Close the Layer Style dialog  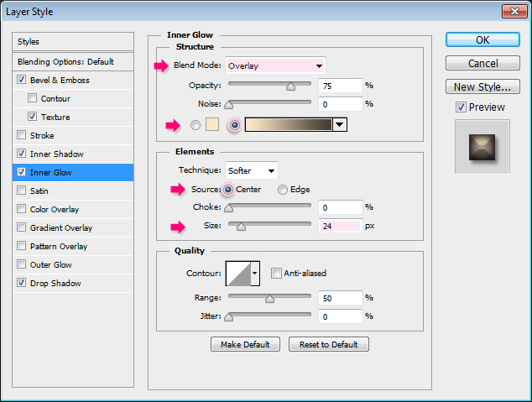coord(514,12)
